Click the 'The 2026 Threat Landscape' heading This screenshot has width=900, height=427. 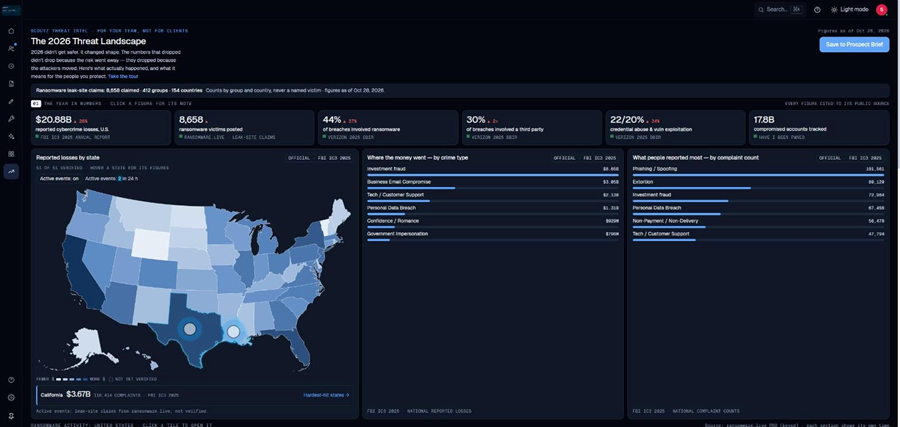tap(88, 41)
